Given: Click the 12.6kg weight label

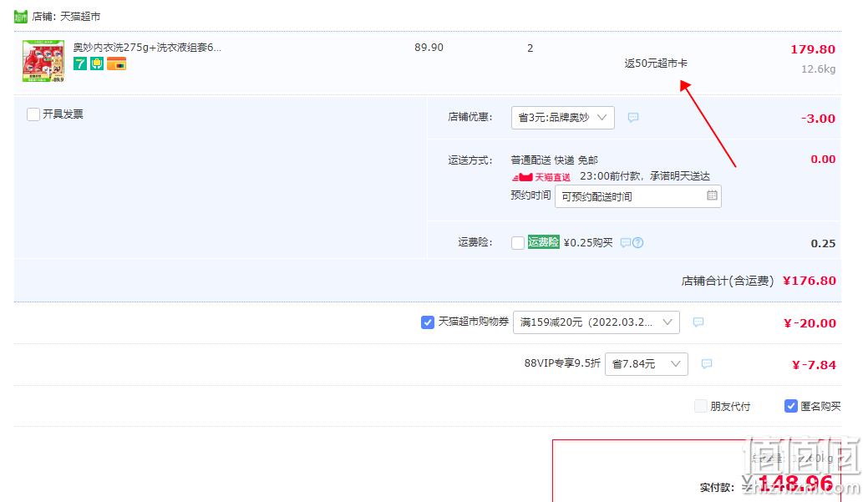Looking at the screenshot, I should pyautogui.click(x=818, y=69).
